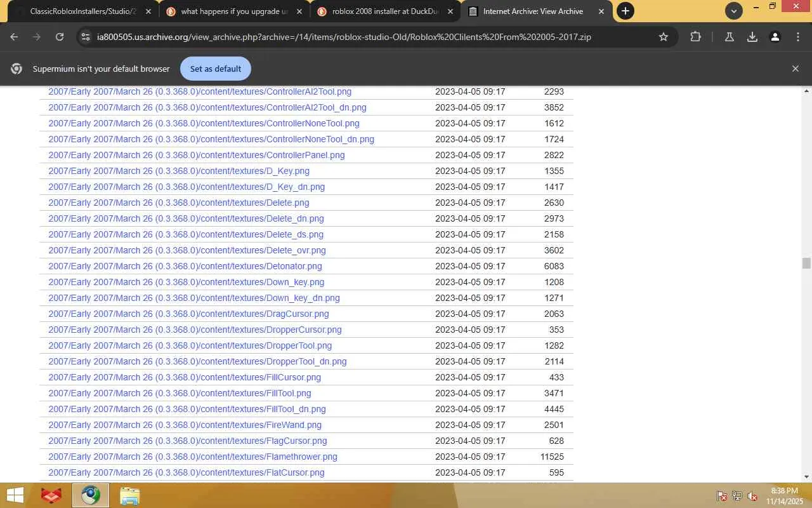Click the volume speaker tray icon
The width and height of the screenshot is (812, 508).
click(x=752, y=496)
